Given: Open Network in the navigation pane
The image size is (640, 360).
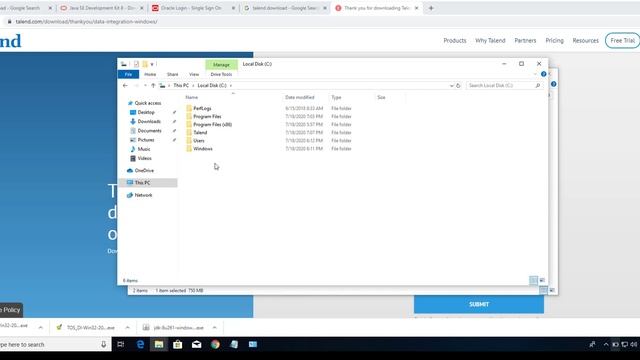Looking at the screenshot, I should tap(143, 195).
